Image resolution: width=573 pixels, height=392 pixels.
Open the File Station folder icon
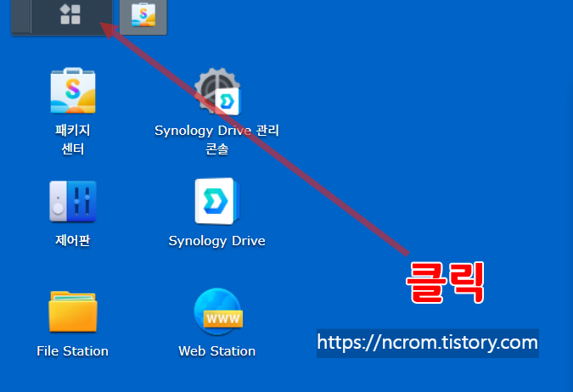73,311
